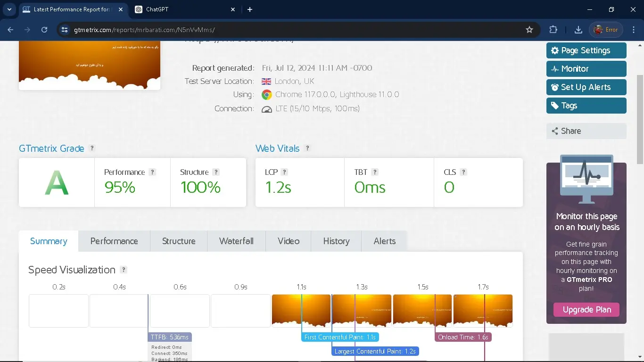Click the 1.5s filmstrip frame

(x=422, y=311)
